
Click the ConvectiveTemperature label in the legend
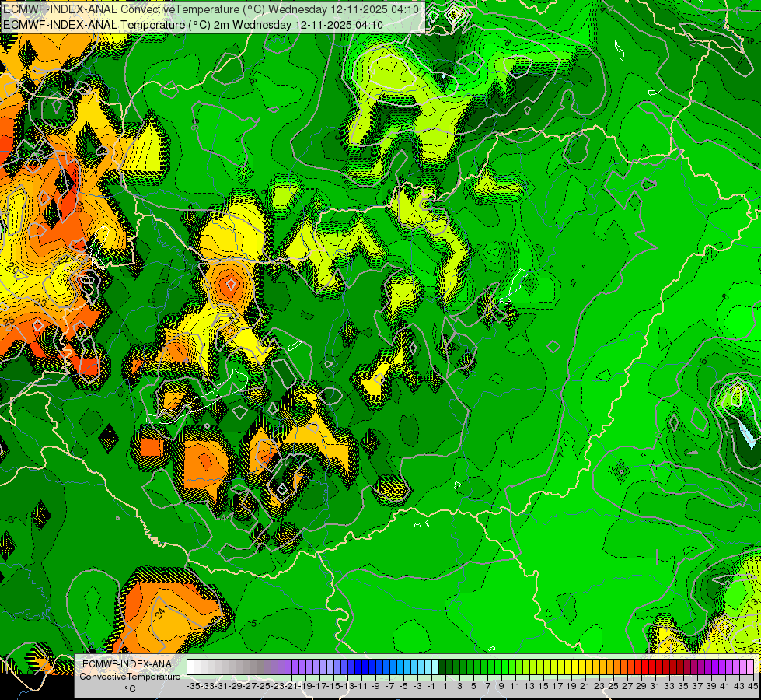pyautogui.click(x=130, y=677)
